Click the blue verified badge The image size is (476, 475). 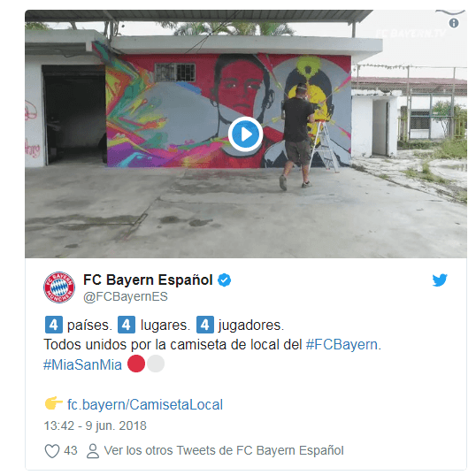coord(225,280)
